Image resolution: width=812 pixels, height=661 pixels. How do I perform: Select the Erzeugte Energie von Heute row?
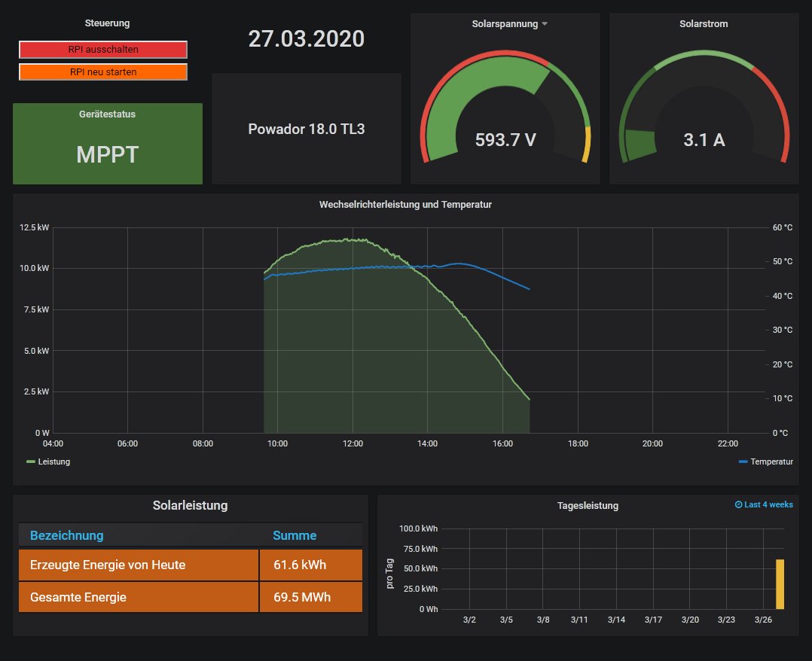[x=108, y=565]
